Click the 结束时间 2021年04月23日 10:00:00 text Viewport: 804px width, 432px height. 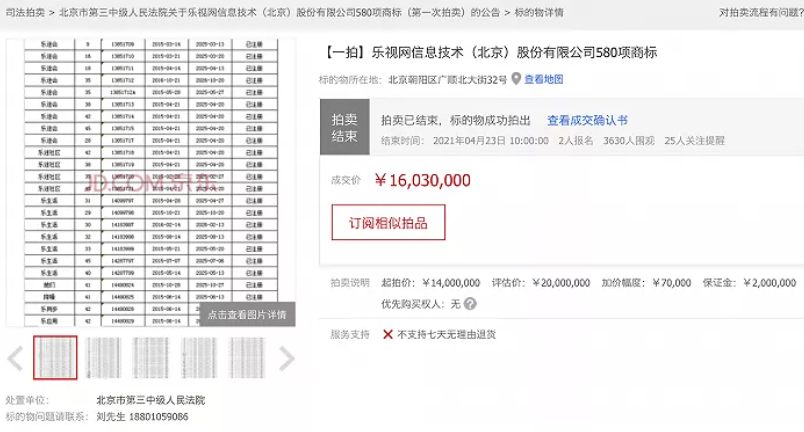tap(465, 141)
